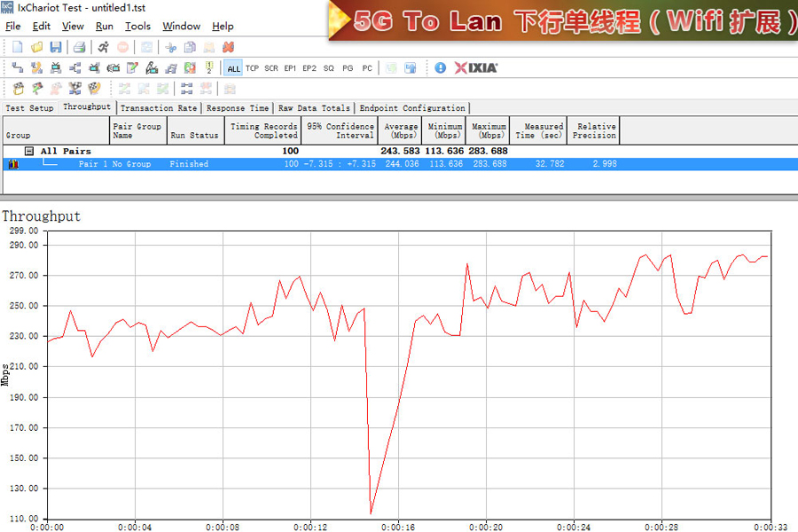Viewport: 798px width, 532px height.
Task: Switch to the Transaction Rate tab
Action: coord(159,108)
